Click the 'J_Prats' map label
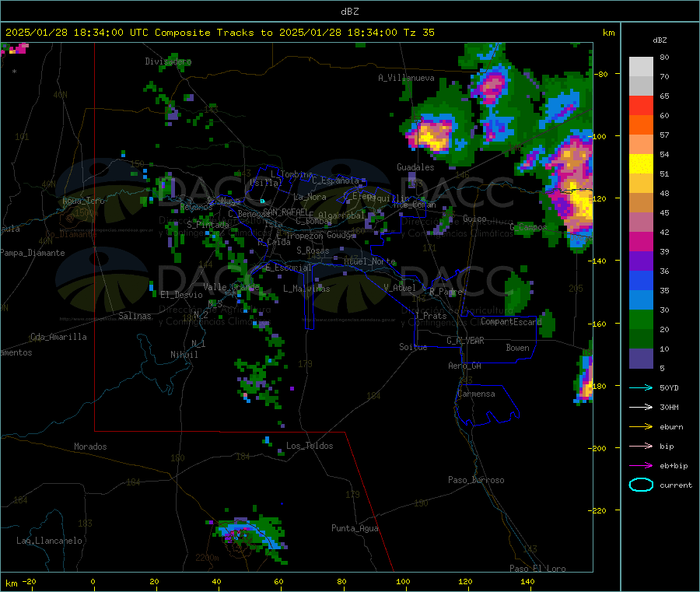700x592 pixels. pos(430,316)
